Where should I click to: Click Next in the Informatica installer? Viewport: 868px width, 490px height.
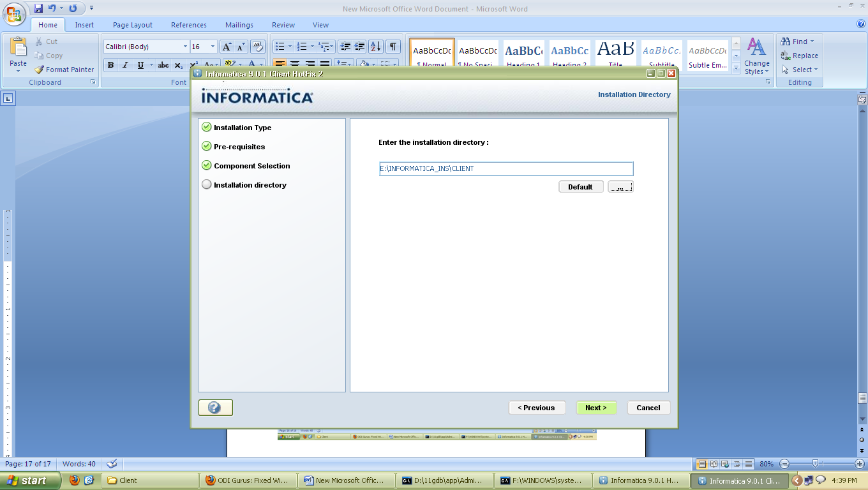pos(596,408)
